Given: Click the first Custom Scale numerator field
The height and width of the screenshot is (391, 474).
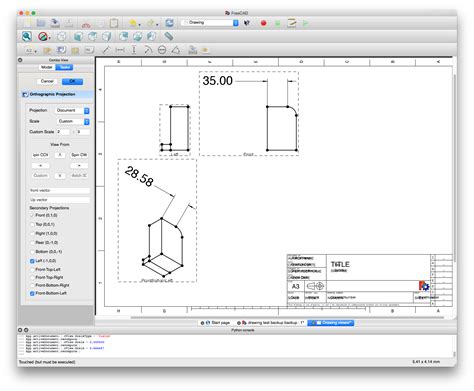Looking at the screenshot, I should pos(63,132).
